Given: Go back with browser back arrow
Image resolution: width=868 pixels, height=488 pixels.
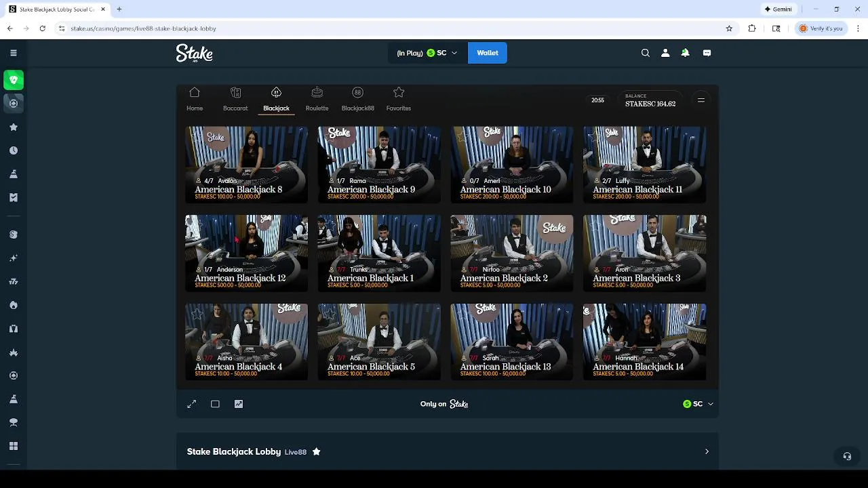Looking at the screenshot, I should coord(9,28).
